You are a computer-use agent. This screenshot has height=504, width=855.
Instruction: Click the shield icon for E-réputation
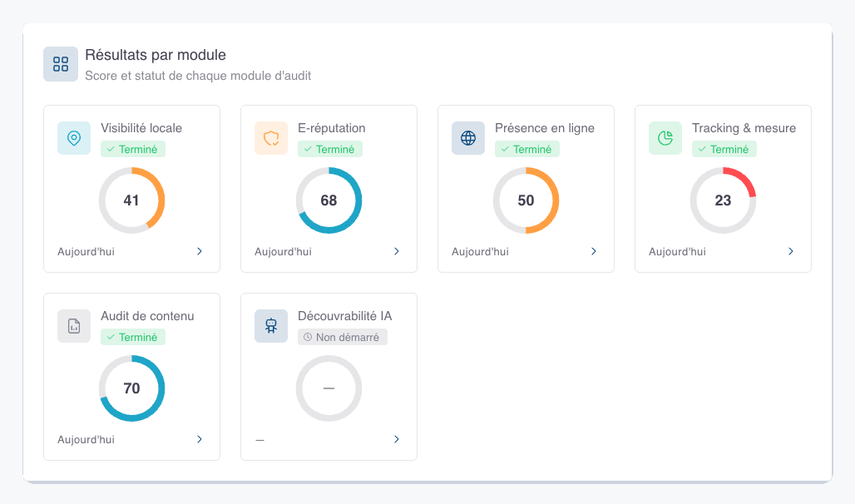point(271,138)
